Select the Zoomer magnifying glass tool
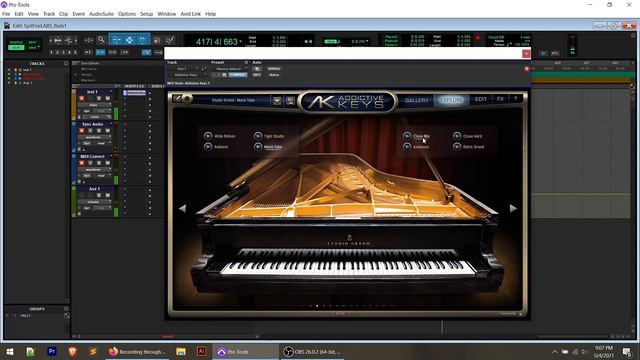The height and width of the screenshot is (360, 640). (101, 40)
